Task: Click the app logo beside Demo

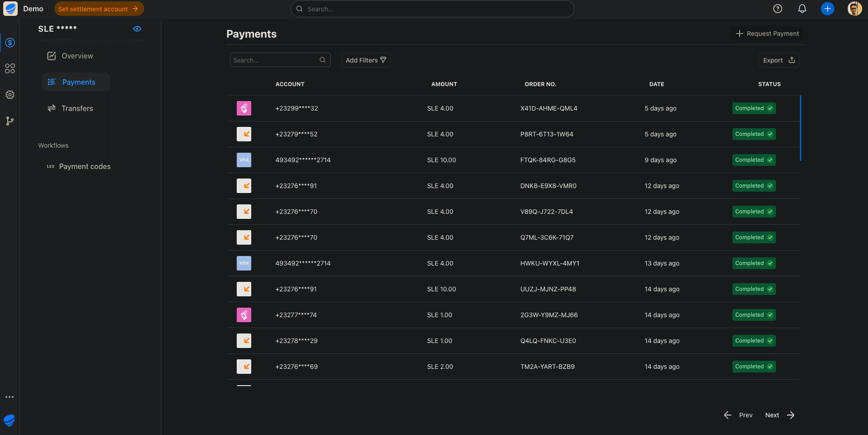Action: tap(10, 9)
